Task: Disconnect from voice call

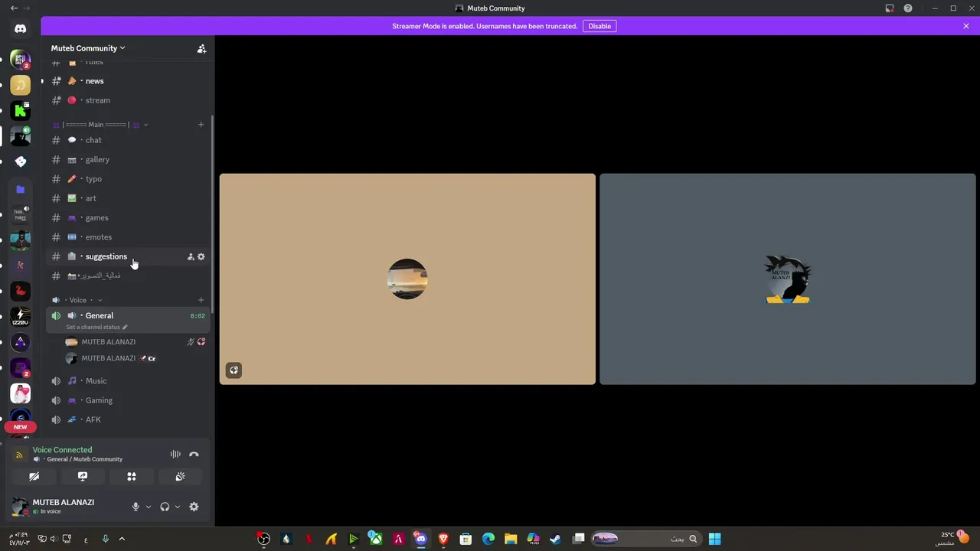Action: click(x=194, y=455)
